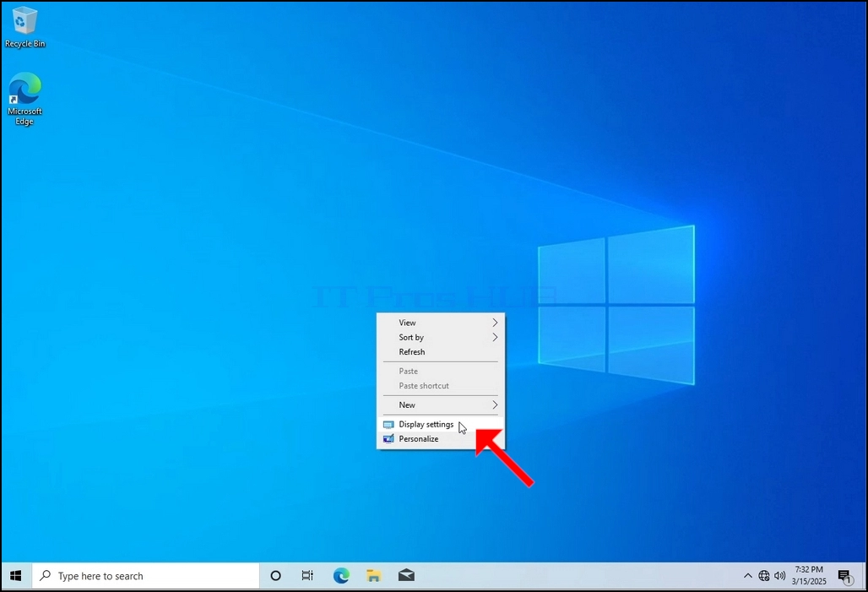Click the Type here to search box
Image resolution: width=868 pixels, height=592 pixels.
(146, 576)
